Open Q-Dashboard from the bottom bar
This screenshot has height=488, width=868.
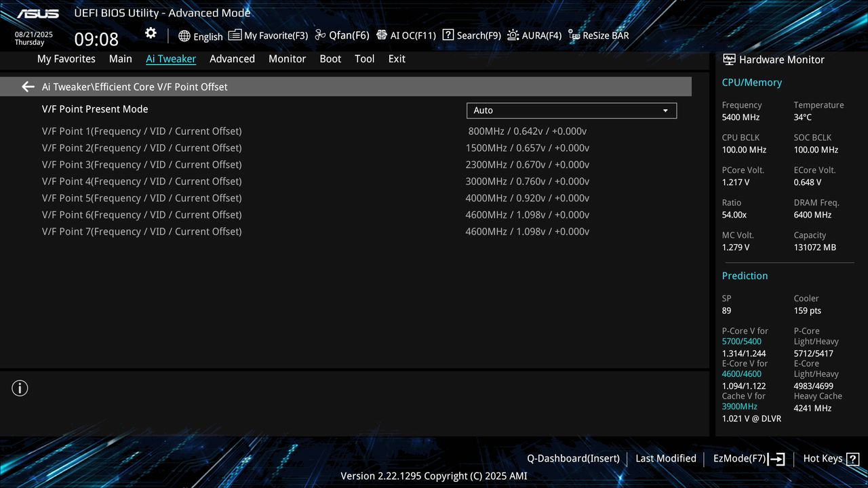pos(573,458)
